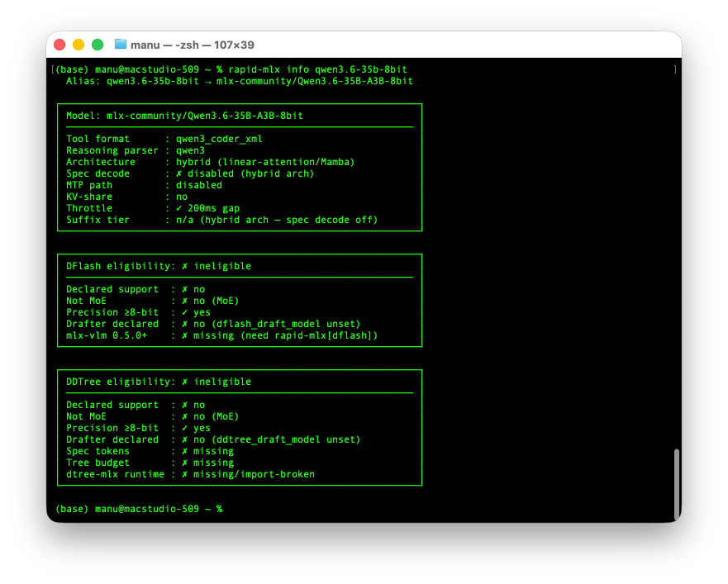
Task: Click the 'dtree-mlx runtime' label
Action: pos(115,474)
